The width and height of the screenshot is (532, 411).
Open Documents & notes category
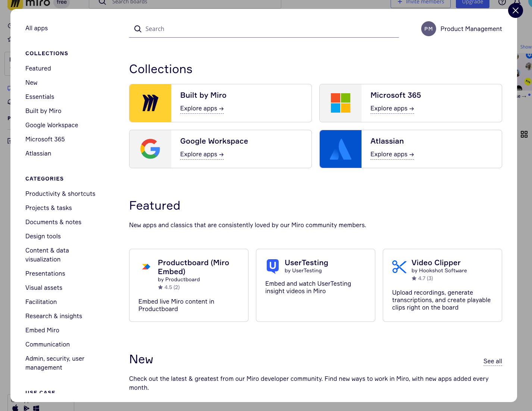click(x=53, y=222)
